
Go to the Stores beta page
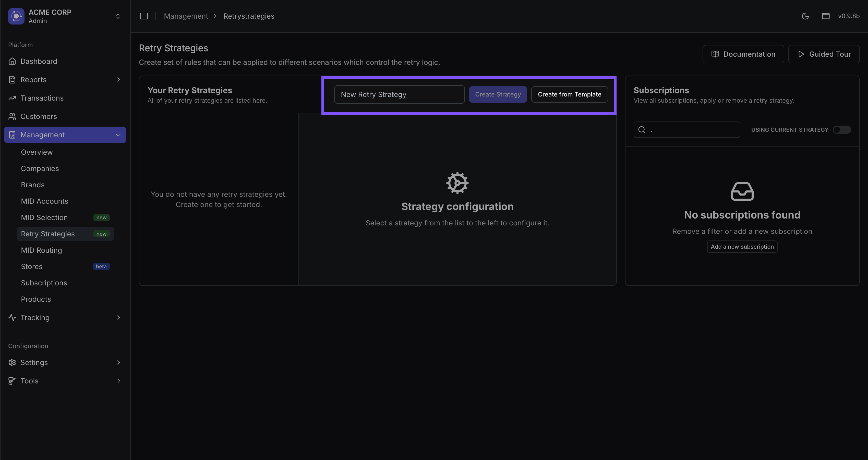point(32,267)
